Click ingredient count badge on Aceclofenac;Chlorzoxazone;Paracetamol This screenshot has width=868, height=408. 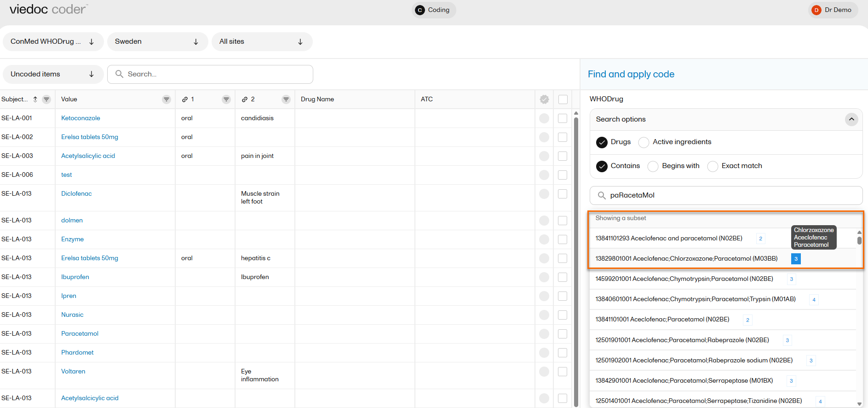pyautogui.click(x=796, y=259)
